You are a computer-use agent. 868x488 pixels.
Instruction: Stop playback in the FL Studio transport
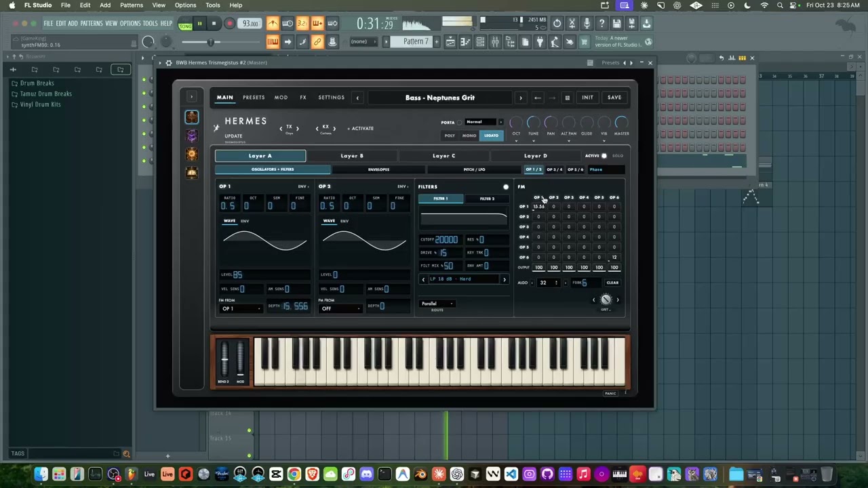[x=214, y=24]
